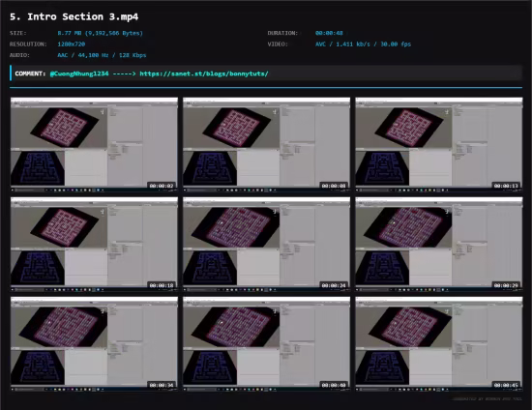Screen dimensions: 532x410
Task: Select the preview frame marked 00:00:40
Action: (x=266, y=343)
